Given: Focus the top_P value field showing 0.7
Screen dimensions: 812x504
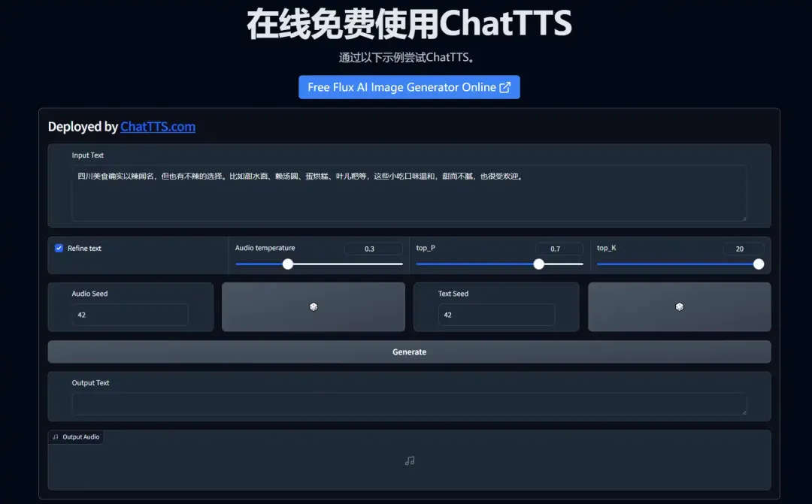Looking at the screenshot, I should pos(559,249).
